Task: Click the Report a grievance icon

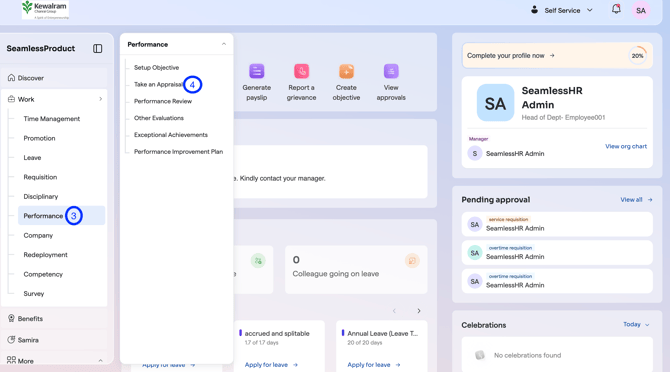Action: click(302, 71)
